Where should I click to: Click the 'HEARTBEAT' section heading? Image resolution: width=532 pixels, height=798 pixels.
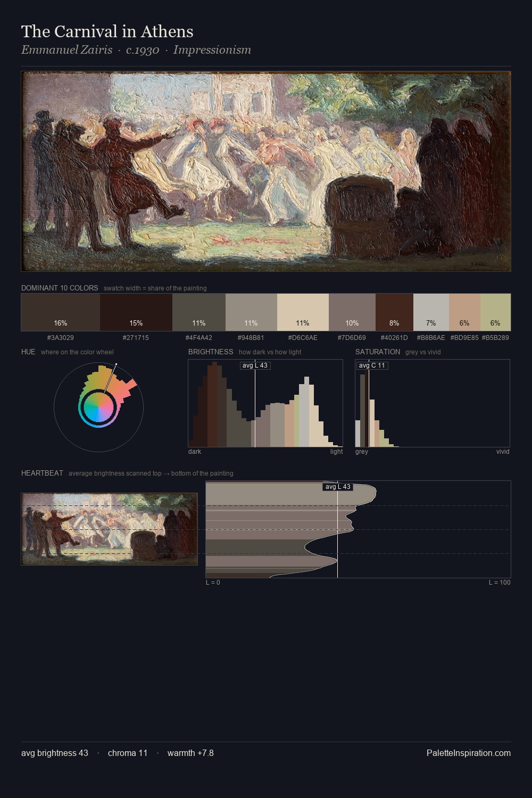[42, 473]
